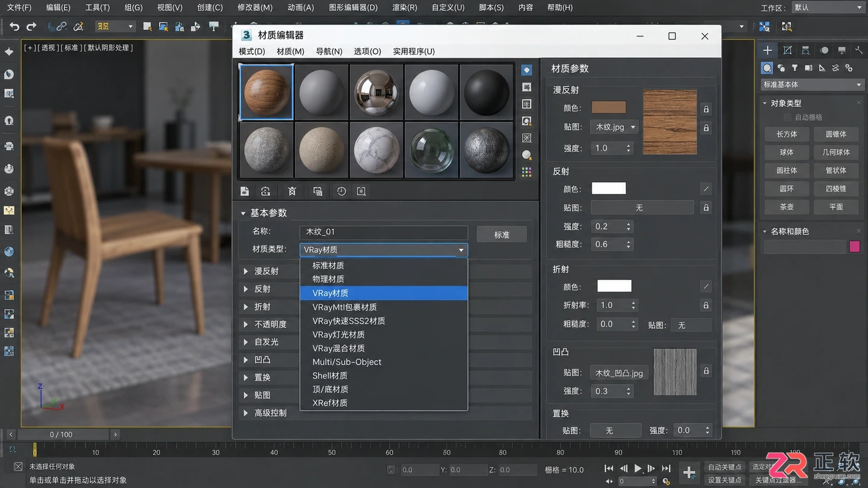The image size is (868, 488).
Task: Click the pink object color swatch
Action: (x=855, y=246)
